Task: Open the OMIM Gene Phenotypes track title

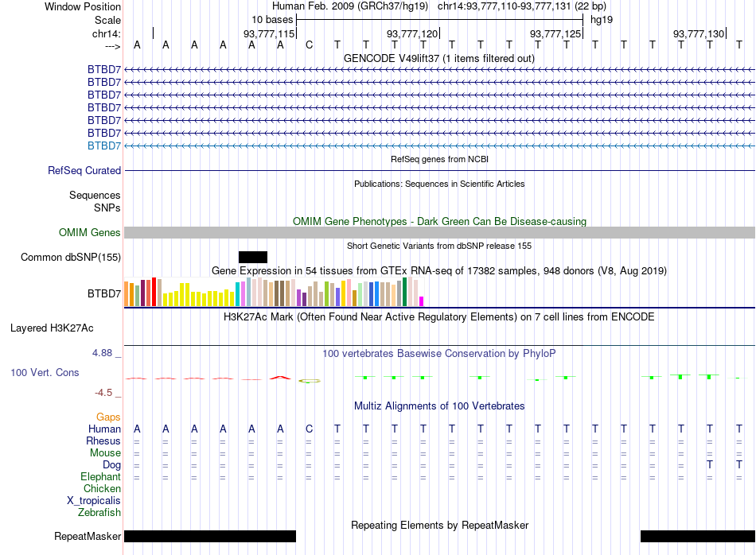Action: [439, 221]
